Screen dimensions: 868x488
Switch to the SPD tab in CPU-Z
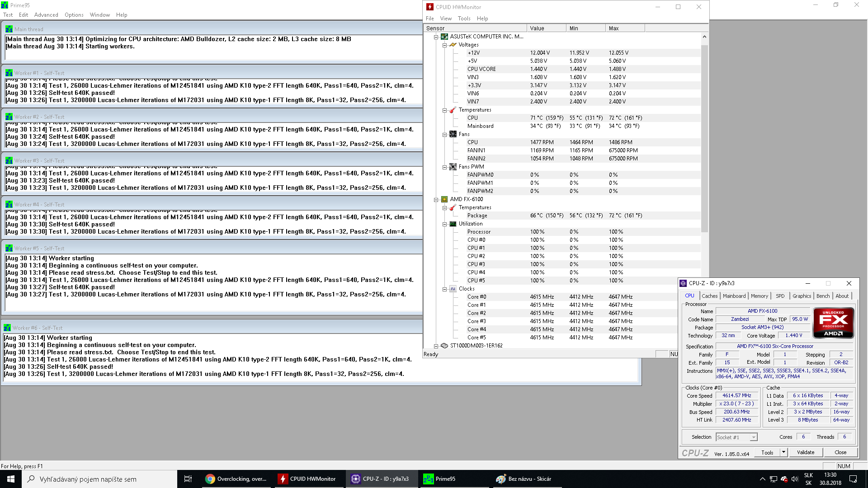click(x=780, y=296)
